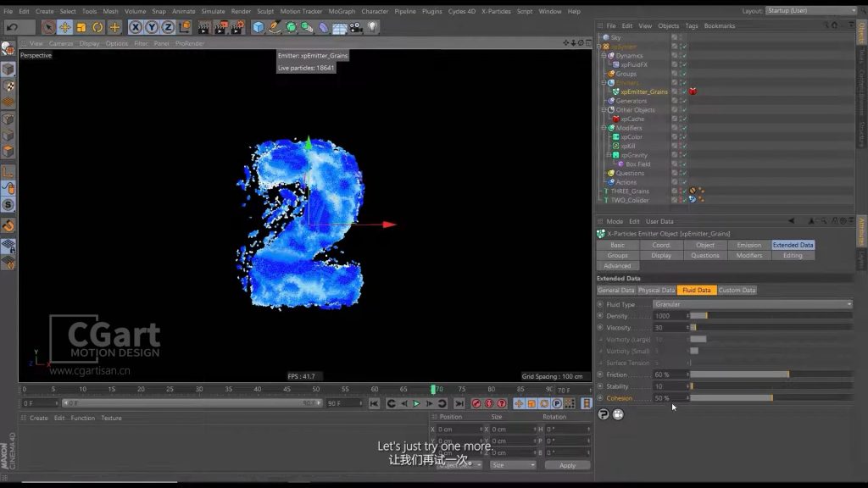The image size is (868, 488).
Task: Click the Apply button
Action: point(567,465)
